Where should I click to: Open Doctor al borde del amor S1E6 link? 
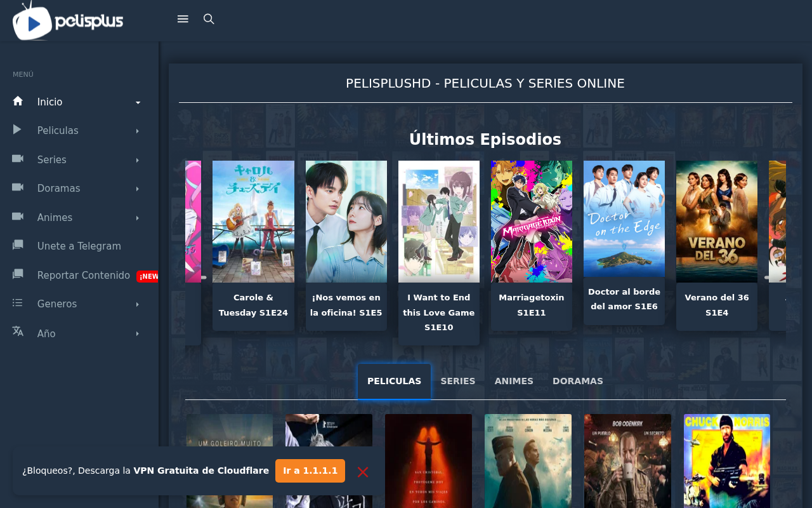pos(624,299)
